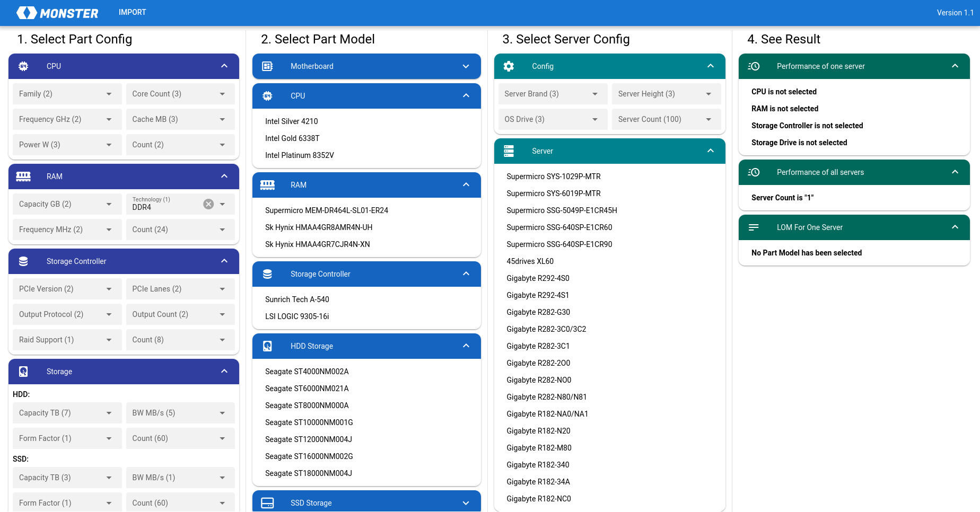The image size is (980, 512).
Task: Click the Monster logo icon
Action: tap(27, 13)
